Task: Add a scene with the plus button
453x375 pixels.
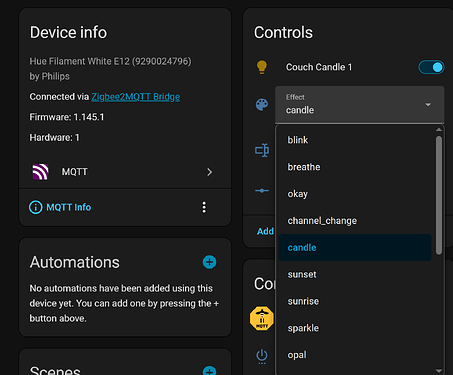Action: click(209, 371)
